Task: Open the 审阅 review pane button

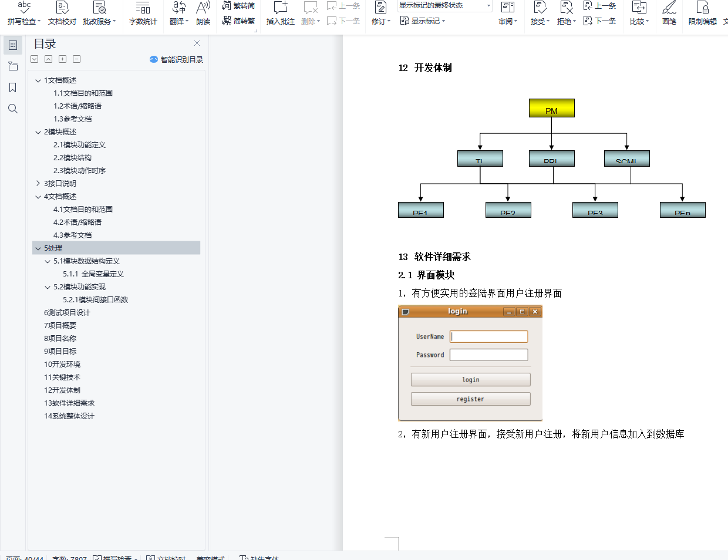Action: (508, 13)
